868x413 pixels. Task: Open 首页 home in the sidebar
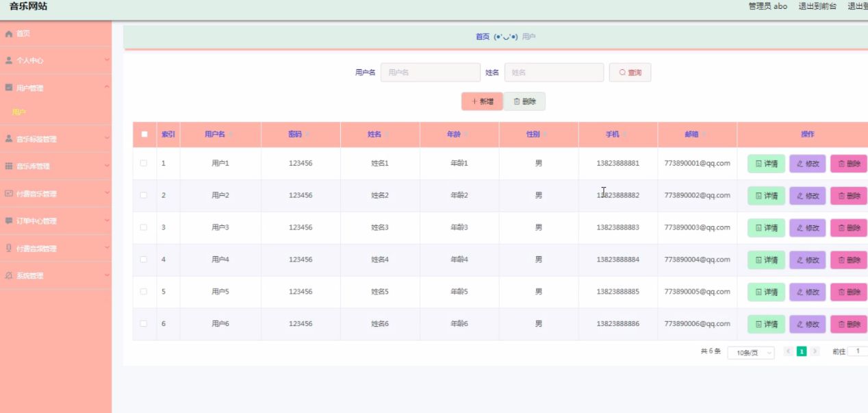[x=23, y=34]
